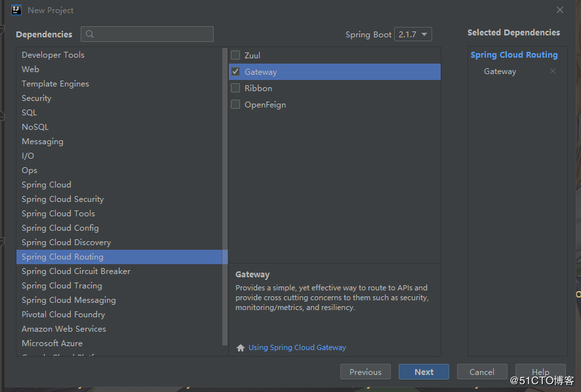Select the Microsoft Azure category

pyautogui.click(x=119, y=343)
